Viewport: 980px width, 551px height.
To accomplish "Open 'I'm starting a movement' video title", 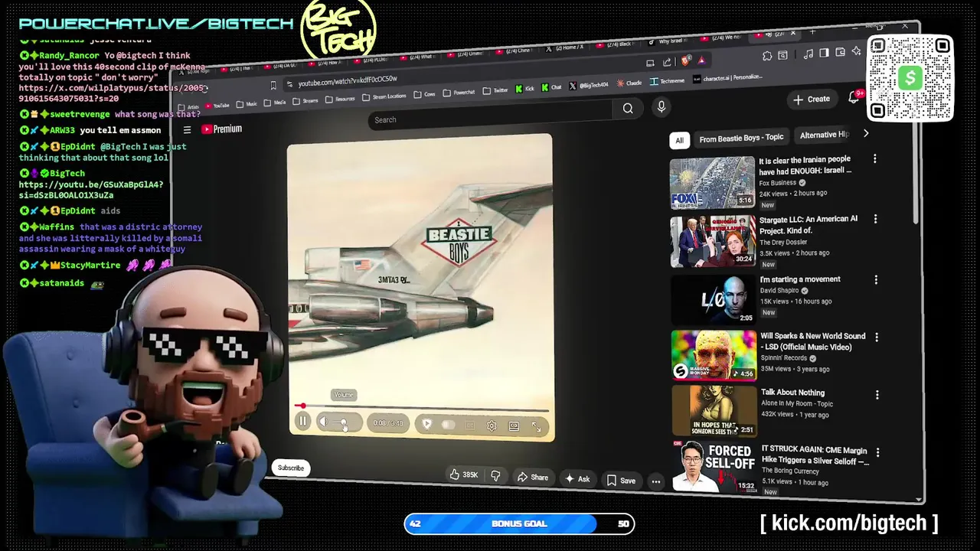I will click(800, 279).
